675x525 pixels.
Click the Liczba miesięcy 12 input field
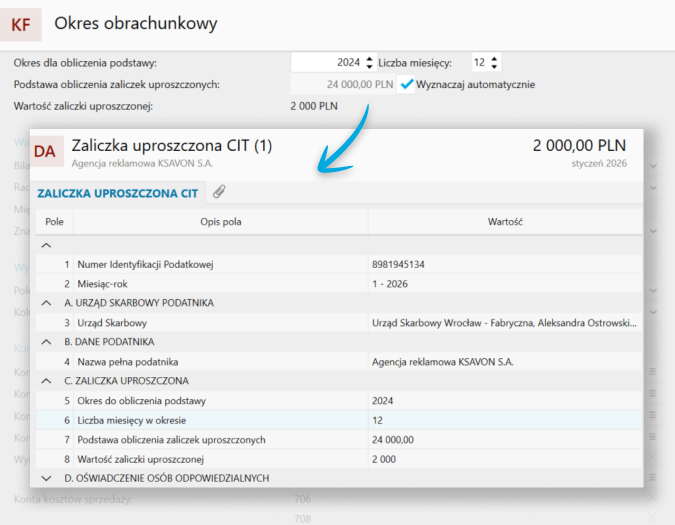point(478,63)
